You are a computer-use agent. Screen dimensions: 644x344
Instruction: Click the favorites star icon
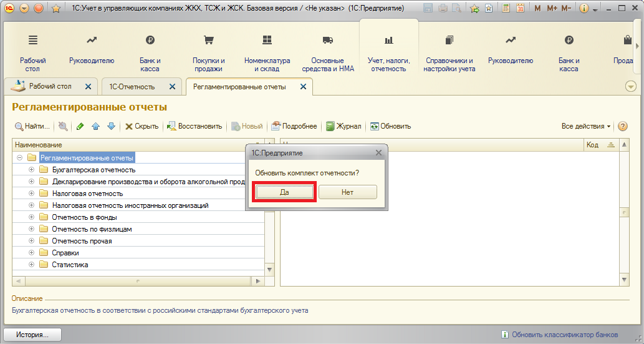coord(55,9)
